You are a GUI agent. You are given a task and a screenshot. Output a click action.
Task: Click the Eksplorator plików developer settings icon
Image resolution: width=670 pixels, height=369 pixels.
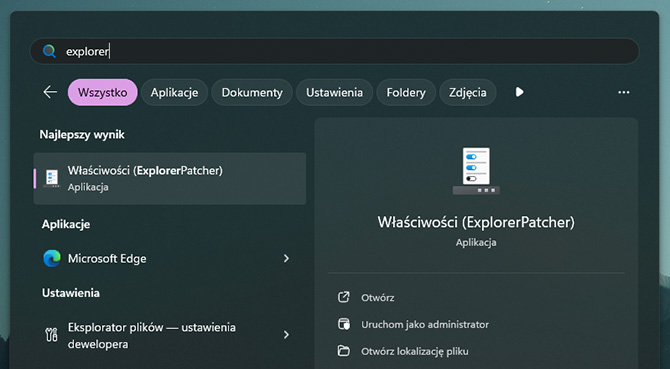click(51, 335)
